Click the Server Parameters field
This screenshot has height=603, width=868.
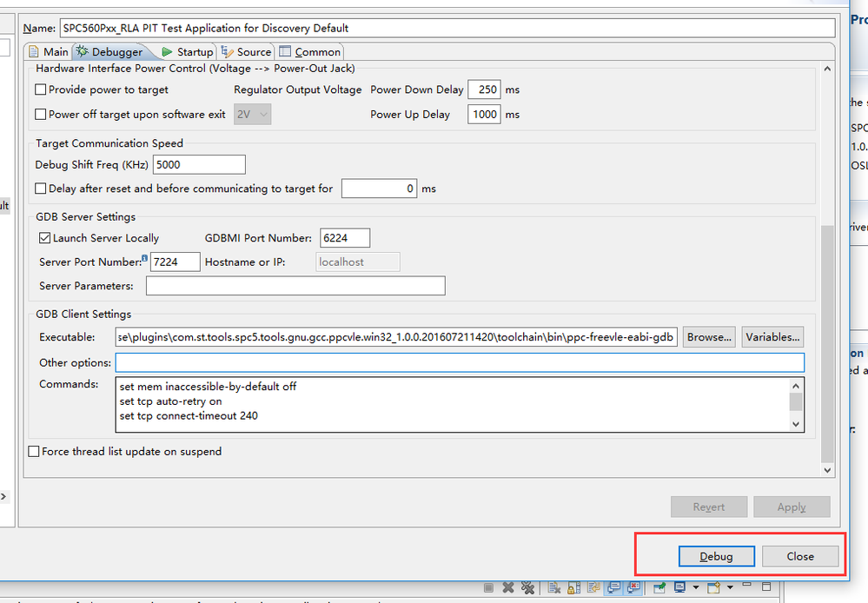click(295, 286)
